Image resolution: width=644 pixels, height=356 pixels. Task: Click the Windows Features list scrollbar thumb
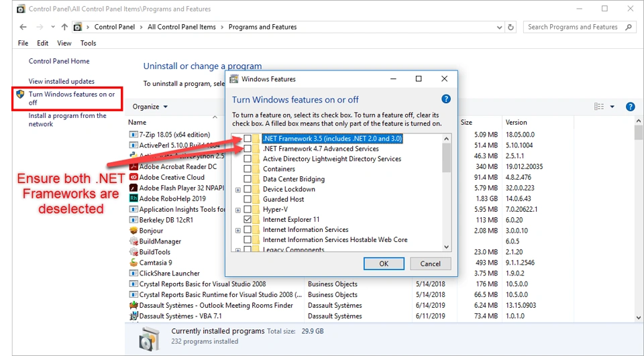(447, 158)
